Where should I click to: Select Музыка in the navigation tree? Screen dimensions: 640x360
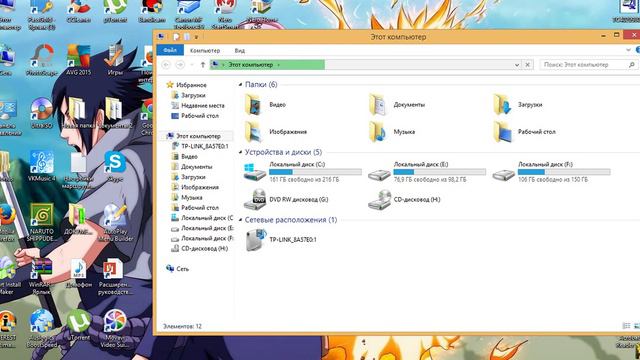pos(187,197)
